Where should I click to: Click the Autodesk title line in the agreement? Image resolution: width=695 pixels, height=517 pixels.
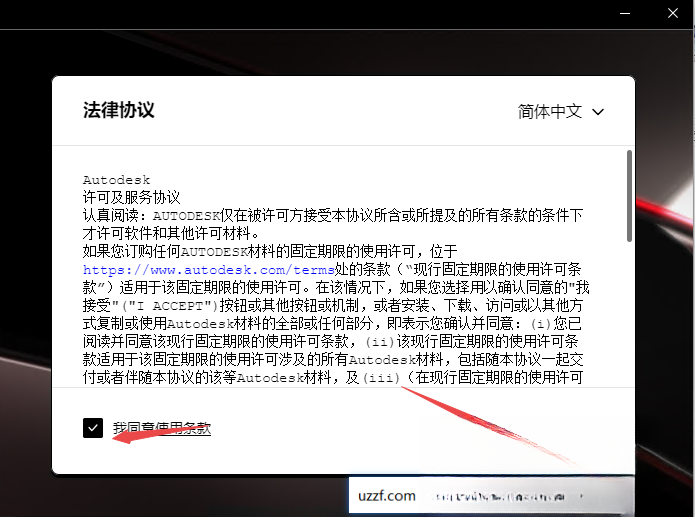coord(117,180)
